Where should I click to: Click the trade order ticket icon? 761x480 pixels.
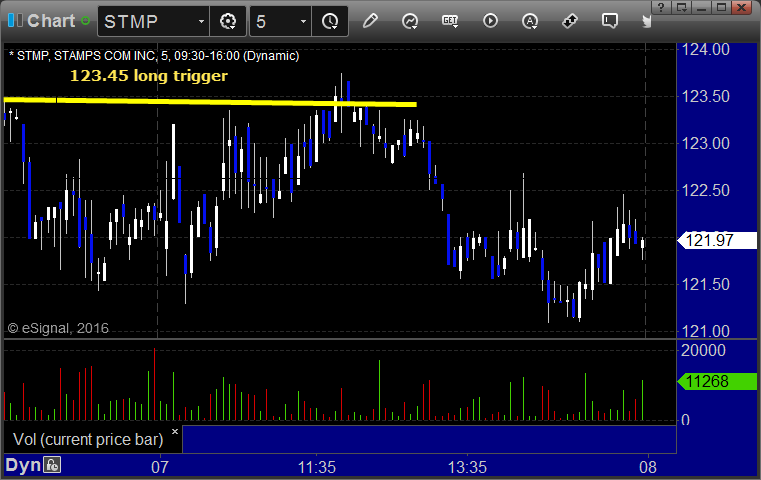tap(570, 21)
